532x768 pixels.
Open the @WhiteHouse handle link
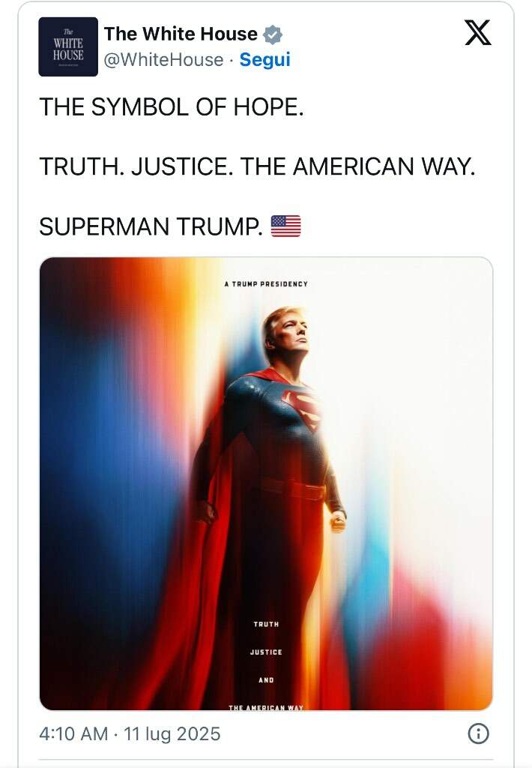pyautogui.click(x=163, y=60)
